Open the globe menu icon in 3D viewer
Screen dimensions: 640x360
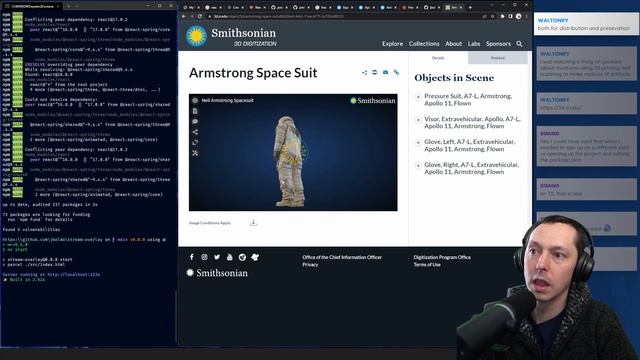tap(195, 100)
